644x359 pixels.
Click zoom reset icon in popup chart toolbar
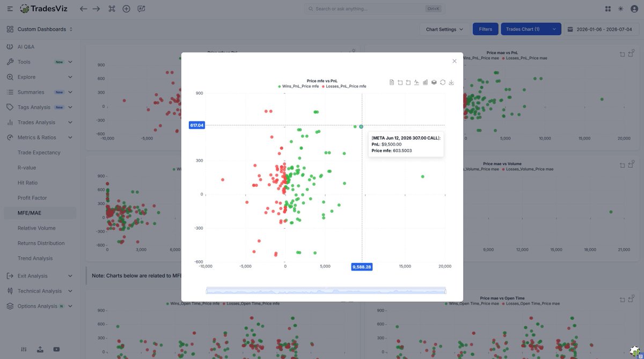(408, 82)
